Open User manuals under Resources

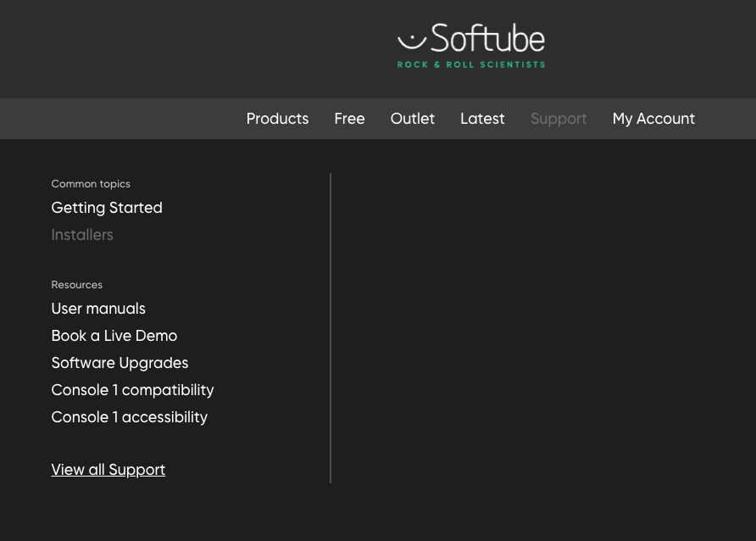tap(98, 309)
